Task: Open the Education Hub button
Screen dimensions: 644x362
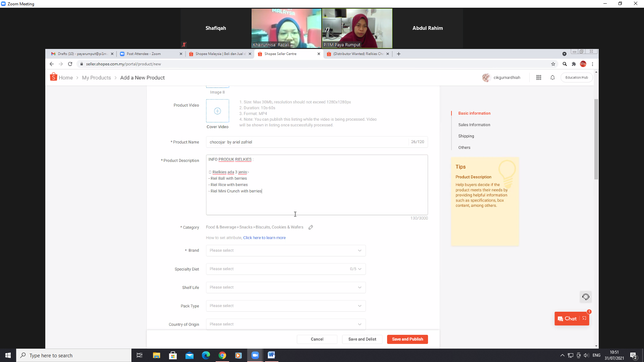Action: pyautogui.click(x=577, y=77)
